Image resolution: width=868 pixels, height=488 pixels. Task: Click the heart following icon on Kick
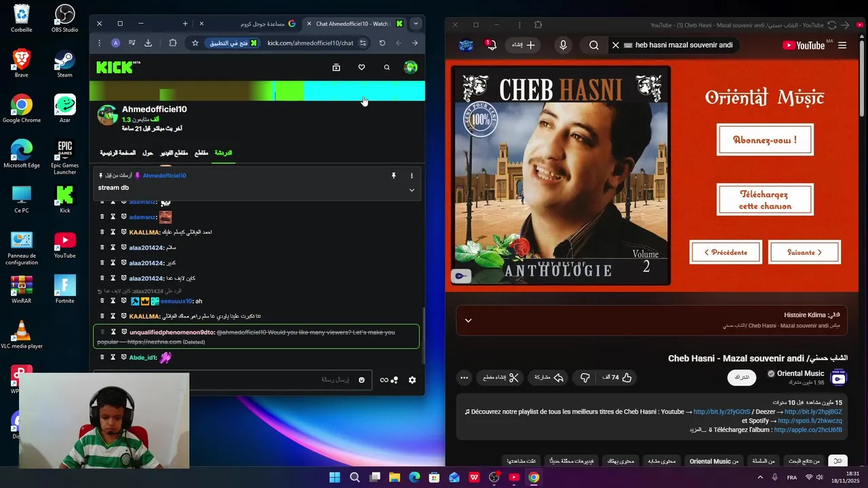point(361,67)
